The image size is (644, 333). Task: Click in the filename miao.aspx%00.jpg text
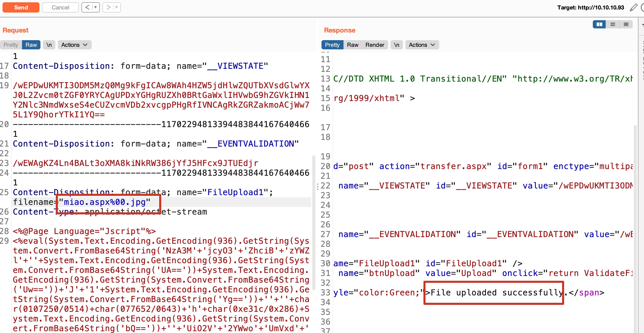[x=105, y=202]
